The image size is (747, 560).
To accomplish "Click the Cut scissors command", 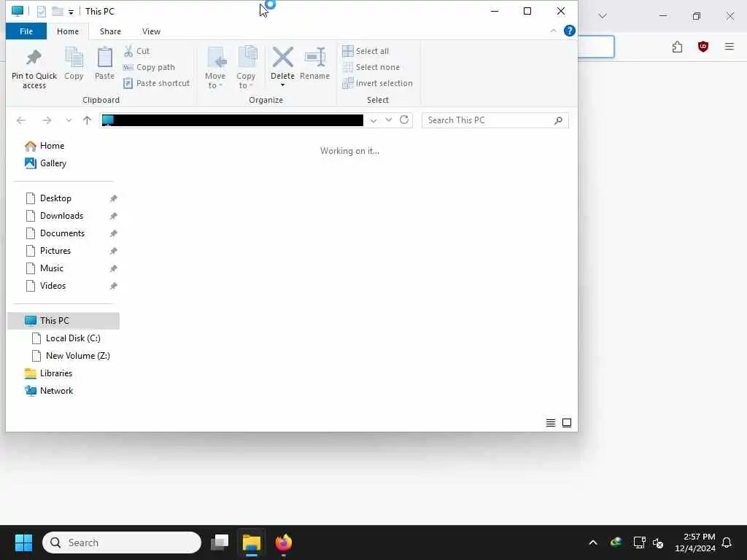I will tap(136, 51).
